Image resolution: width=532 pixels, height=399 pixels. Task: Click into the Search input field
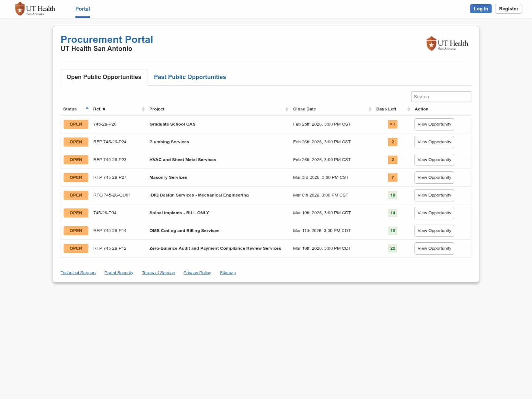[441, 96]
